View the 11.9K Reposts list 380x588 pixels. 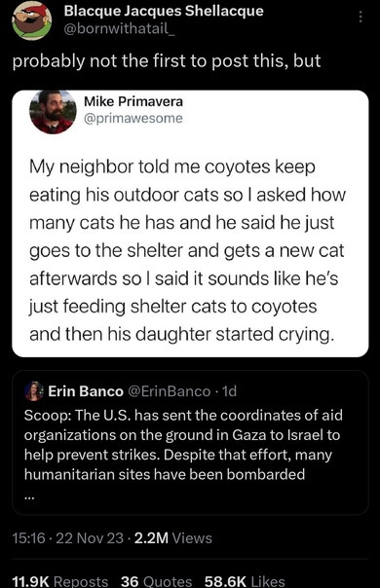60,581
